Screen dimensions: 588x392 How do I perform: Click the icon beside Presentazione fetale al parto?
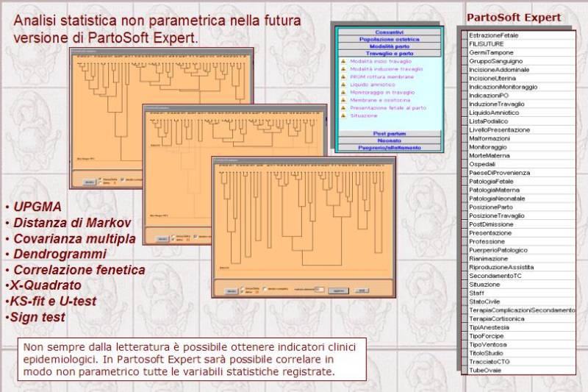point(343,108)
